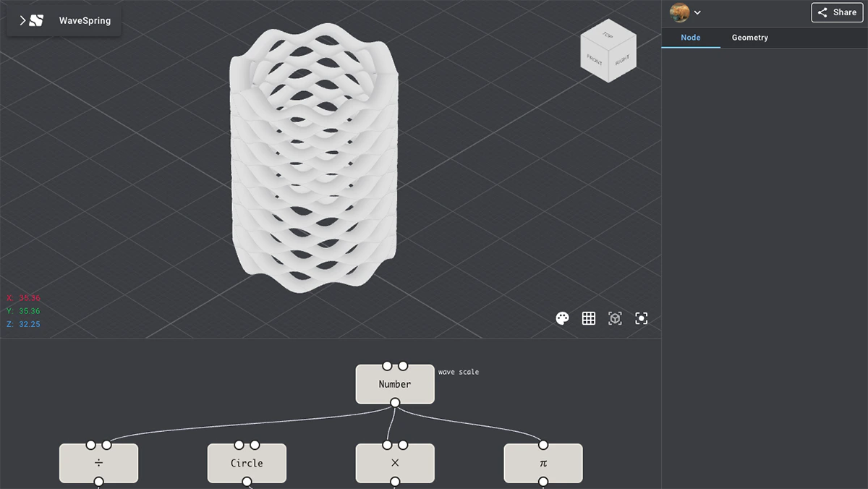Click the multiplication node right input port
This screenshot has width=868, height=489.
pyautogui.click(x=403, y=445)
